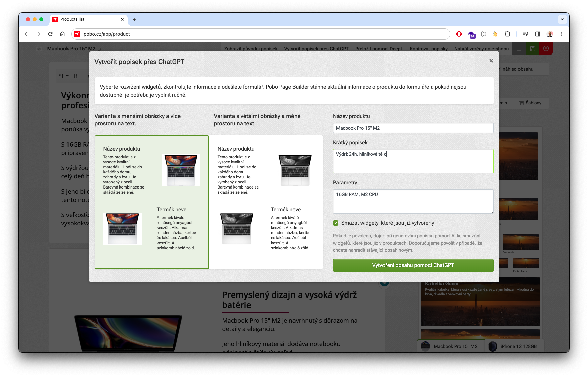Click 'Vytvořit popisek přes ChatGPT' menu item
Viewport: 588px width, 377px height.
point(316,49)
